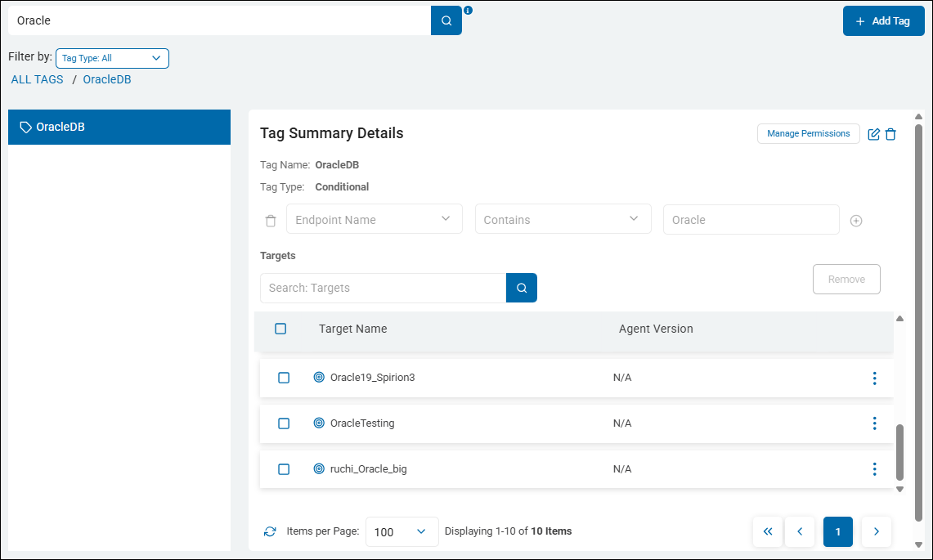Click the Targets search magnifier button
The height and width of the screenshot is (560, 933).
(x=521, y=288)
